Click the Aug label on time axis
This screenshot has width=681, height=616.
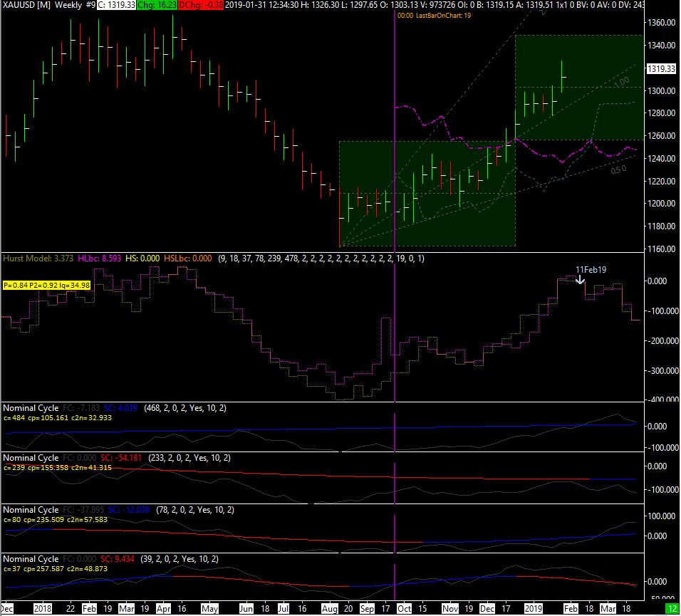(x=330, y=609)
